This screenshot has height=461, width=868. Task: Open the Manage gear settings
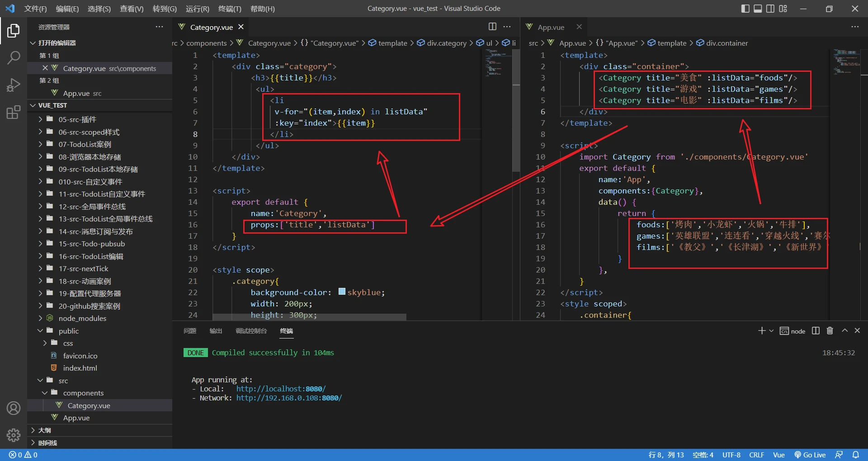click(14, 435)
